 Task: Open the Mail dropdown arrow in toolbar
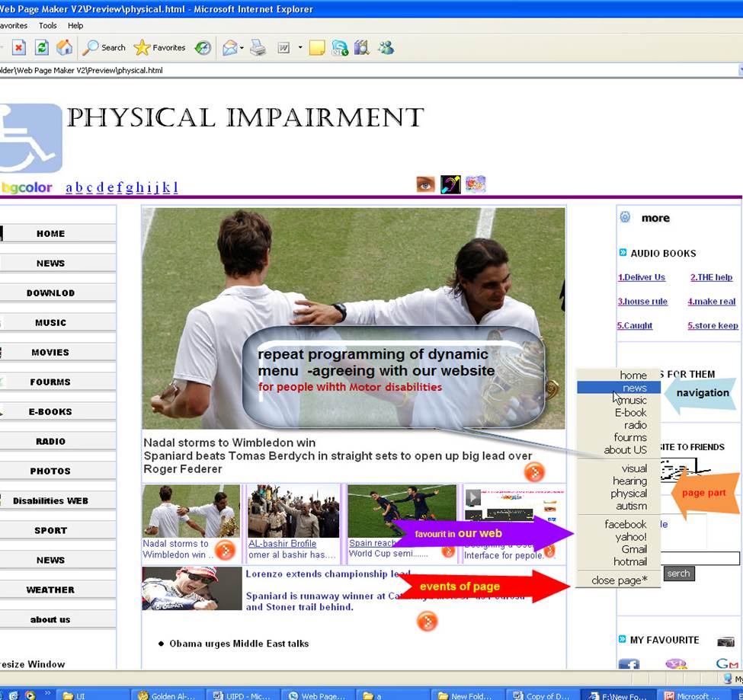click(x=242, y=48)
